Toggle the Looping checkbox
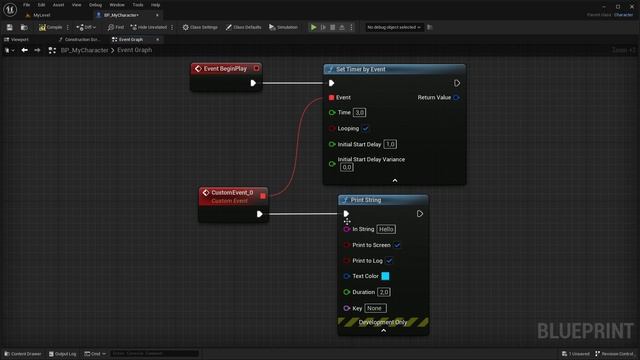This screenshot has height=360, width=640. click(365, 129)
